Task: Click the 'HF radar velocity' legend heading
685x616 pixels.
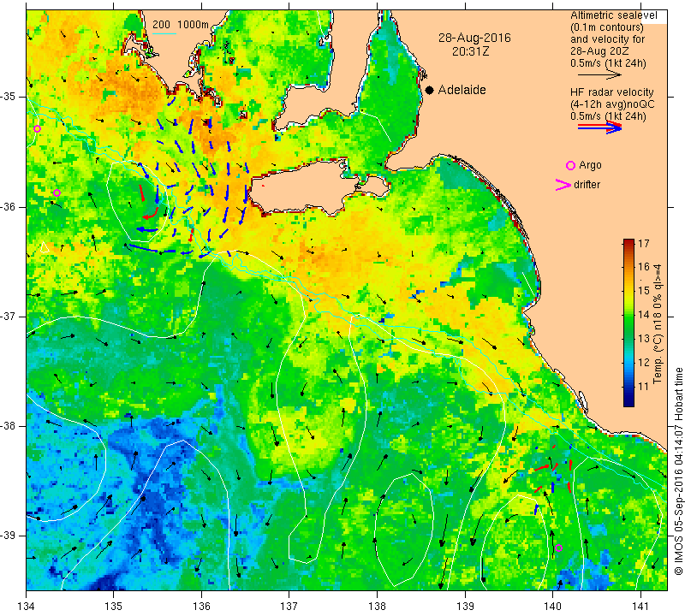Action: (x=612, y=92)
